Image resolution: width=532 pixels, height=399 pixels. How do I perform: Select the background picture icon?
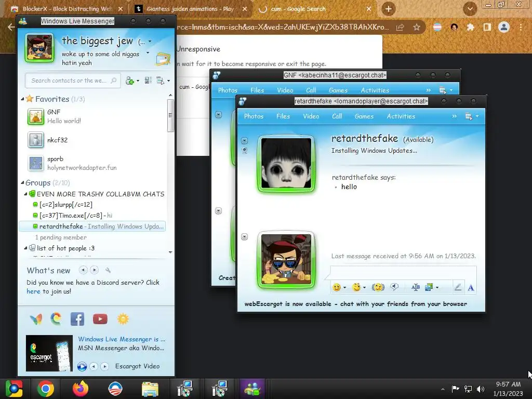429,287
